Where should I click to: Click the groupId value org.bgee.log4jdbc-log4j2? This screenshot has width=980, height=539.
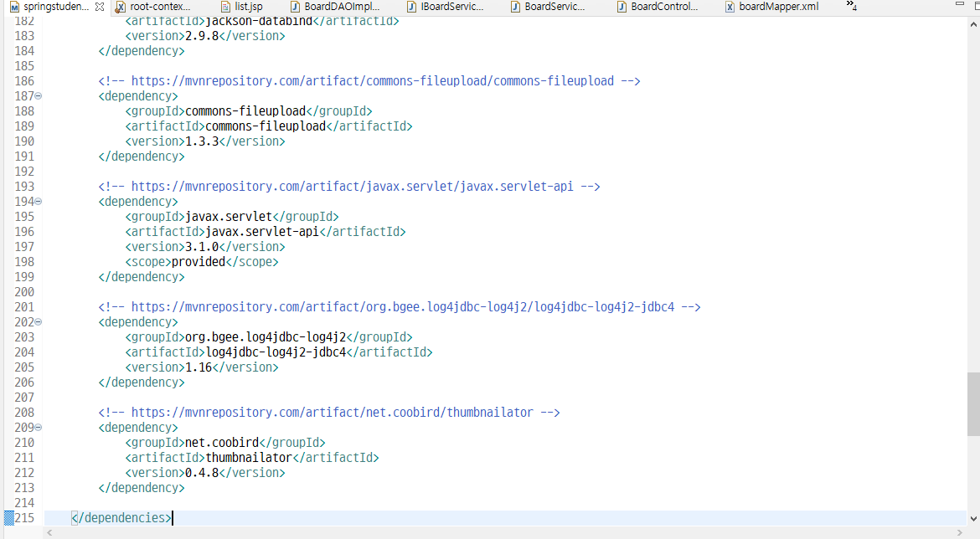[266, 337]
